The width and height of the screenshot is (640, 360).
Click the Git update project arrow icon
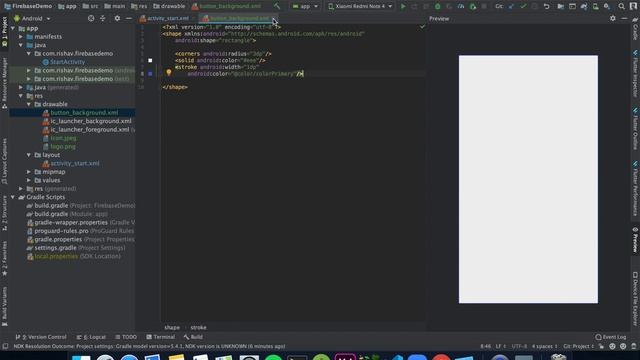coord(511,6)
